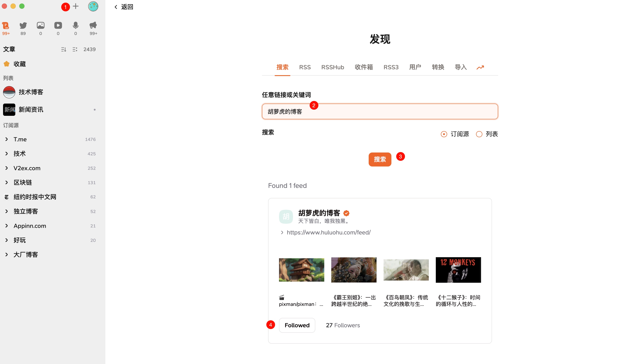Expand the T.me folder
This screenshot has width=628, height=364.
click(7, 139)
